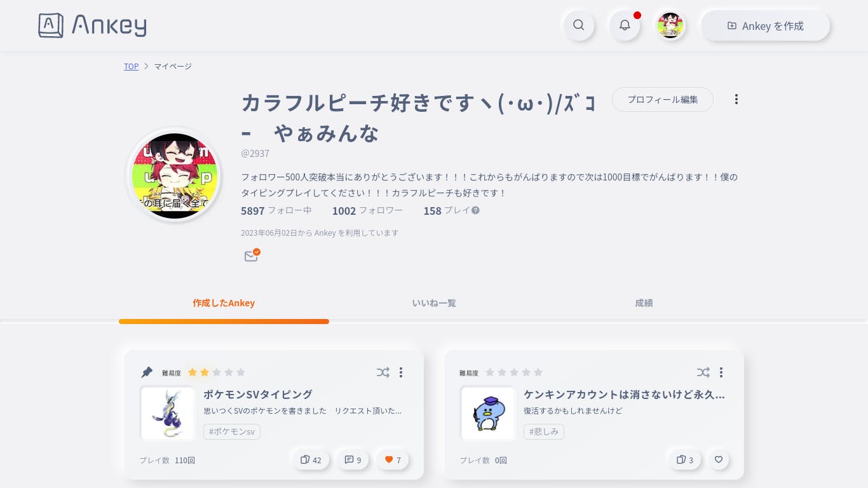
Task: Click copy count 42 on Pokemon card
Action: click(x=311, y=460)
